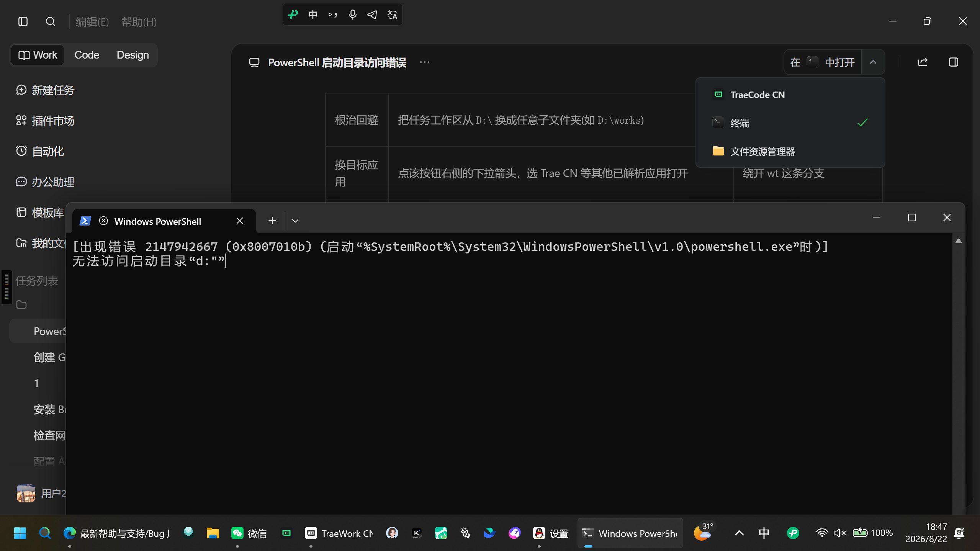Open the translate icon in input toolbar

[392, 15]
